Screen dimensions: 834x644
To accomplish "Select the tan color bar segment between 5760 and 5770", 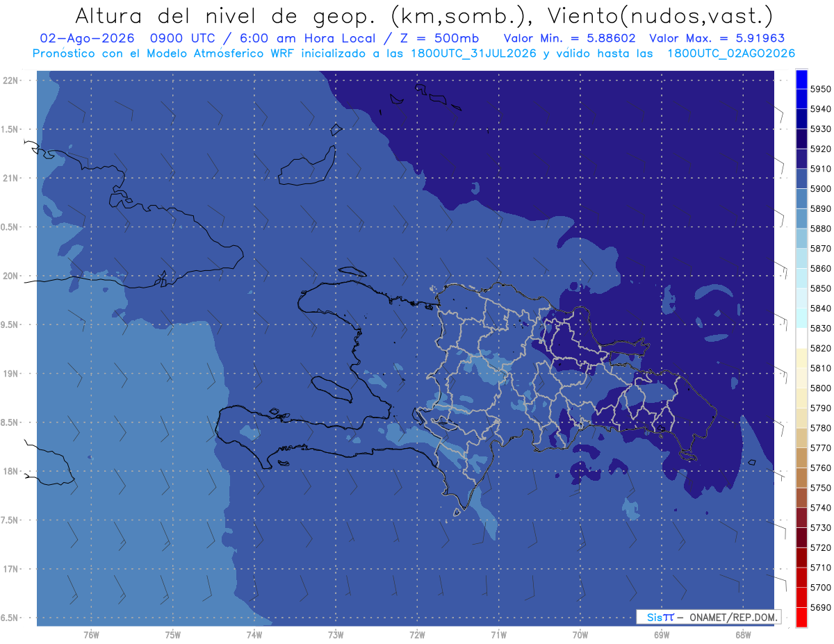I will (x=801, y=458).
